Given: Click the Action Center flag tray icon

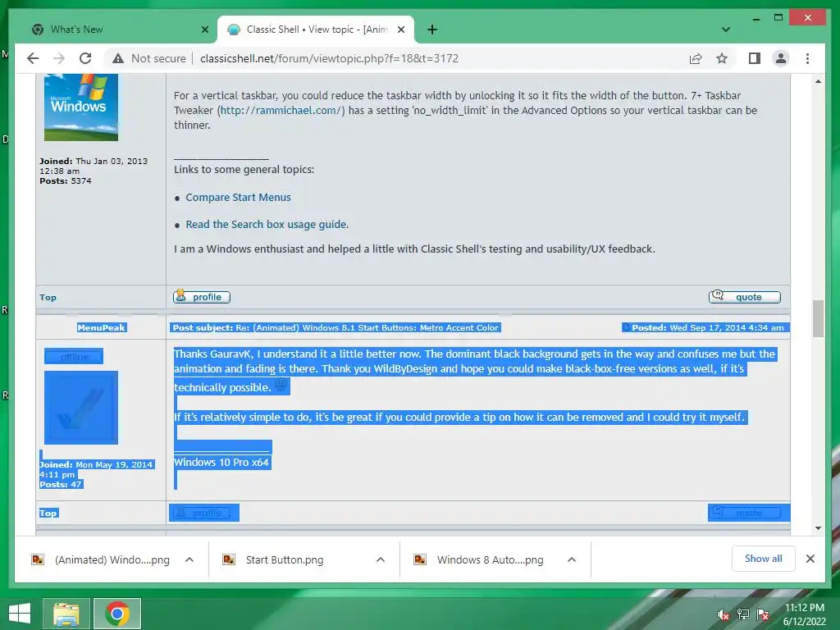Looking at the screenshot, I should [763, 615].
